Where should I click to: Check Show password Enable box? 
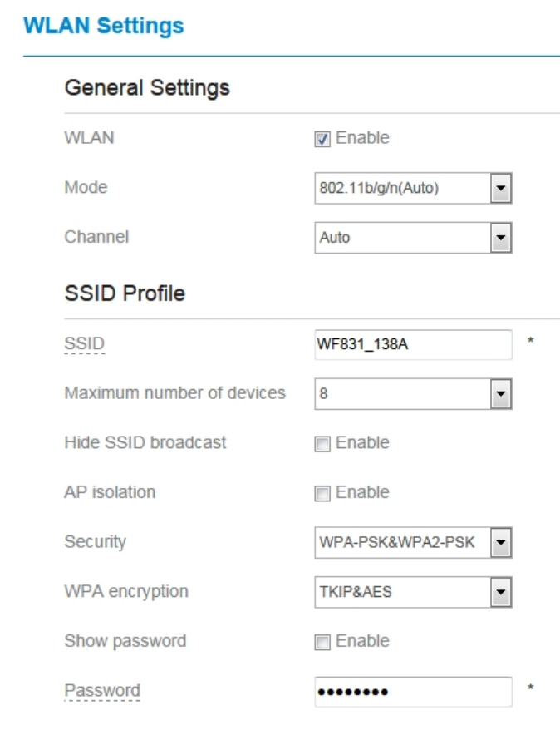[322, 643]
